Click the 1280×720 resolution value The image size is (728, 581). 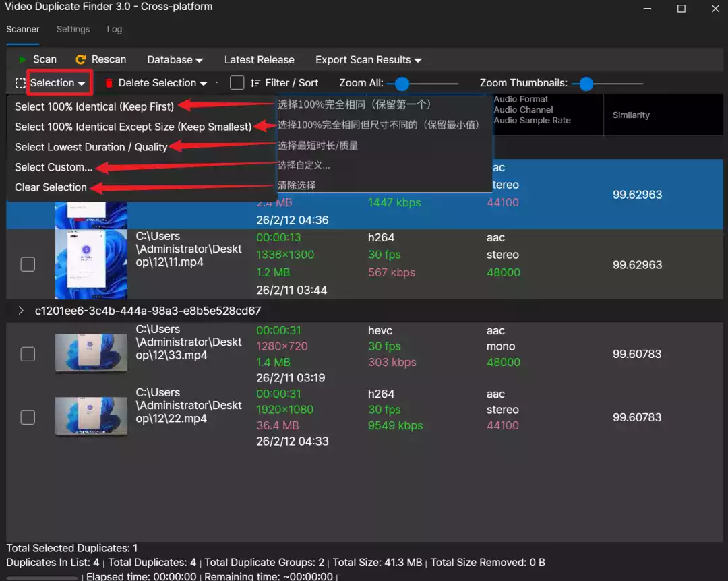pyautogui.click(x=282, y=346)
